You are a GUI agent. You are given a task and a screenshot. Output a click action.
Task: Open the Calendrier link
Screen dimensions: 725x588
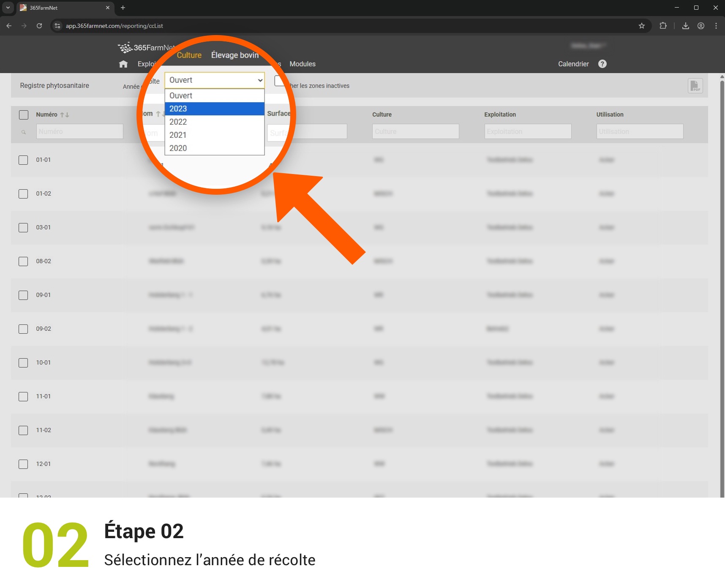point(573,64)
